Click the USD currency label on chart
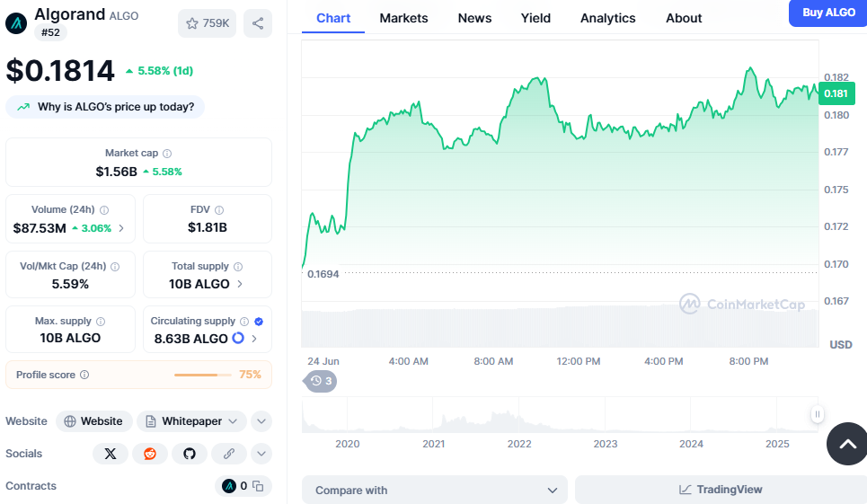The width and height of the screenshot is (867, 504). [840, 345]
